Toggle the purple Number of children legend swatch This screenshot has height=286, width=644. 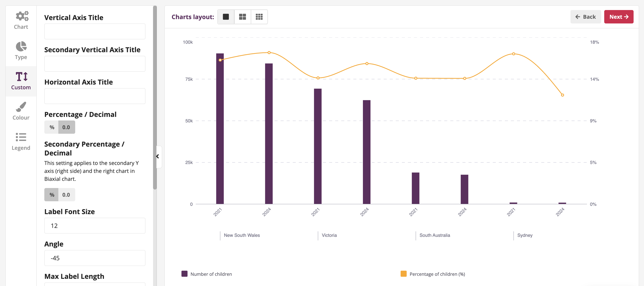pyautogui.click(x=184, y=274)
